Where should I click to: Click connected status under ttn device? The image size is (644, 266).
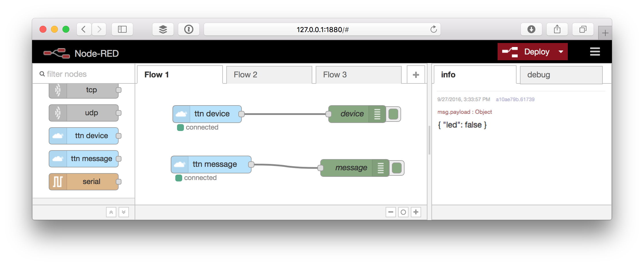coord(198,127)
